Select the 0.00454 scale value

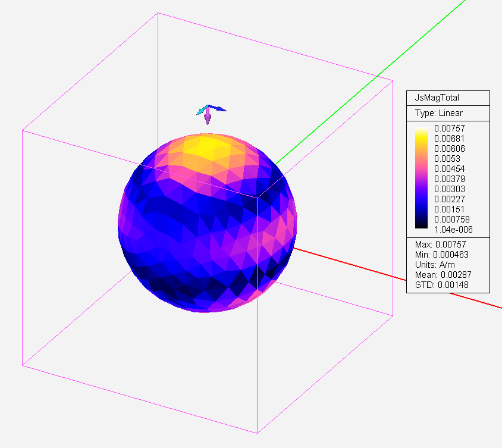click(450, 169)
